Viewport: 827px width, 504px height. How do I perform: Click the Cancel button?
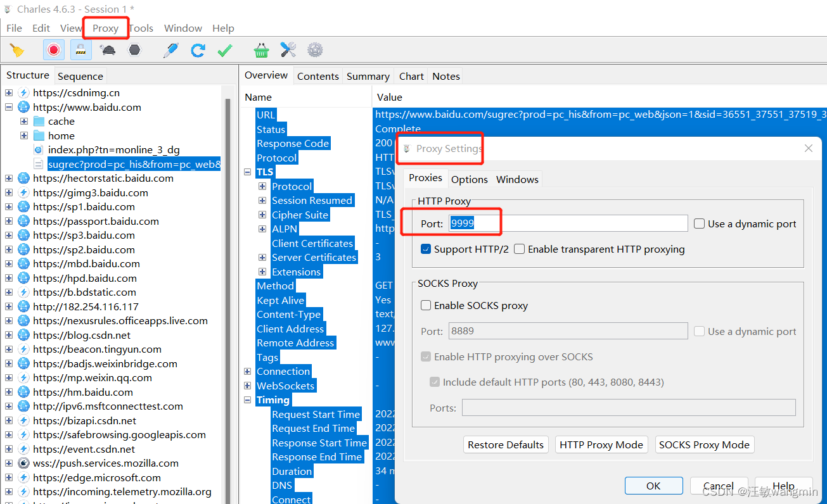click(x=719, y=486)
